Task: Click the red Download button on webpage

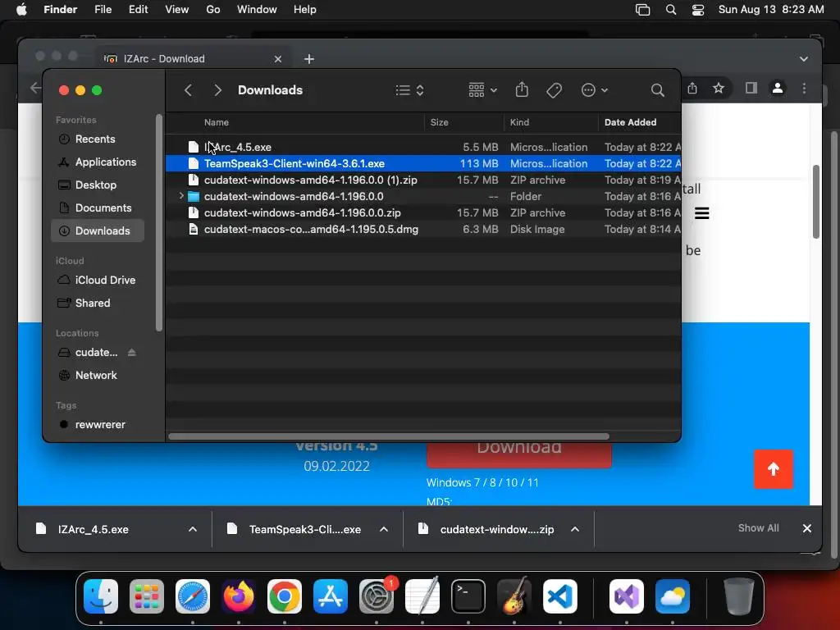Action: point(518,454)
